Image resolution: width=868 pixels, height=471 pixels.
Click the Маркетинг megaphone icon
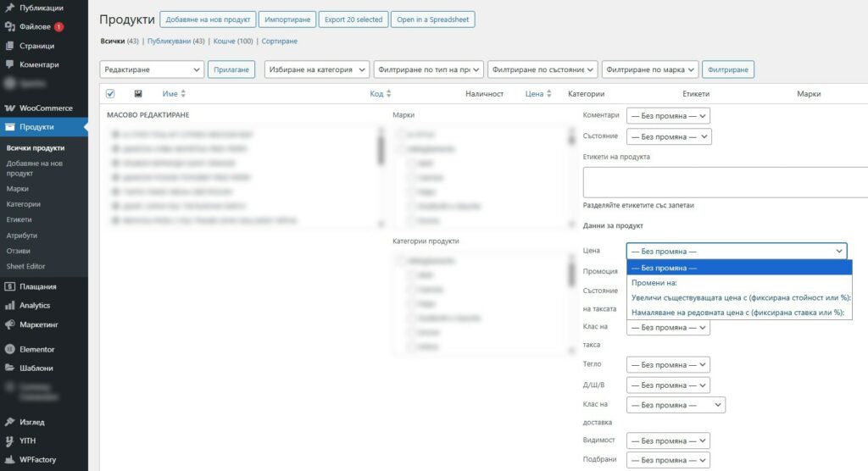10,324
